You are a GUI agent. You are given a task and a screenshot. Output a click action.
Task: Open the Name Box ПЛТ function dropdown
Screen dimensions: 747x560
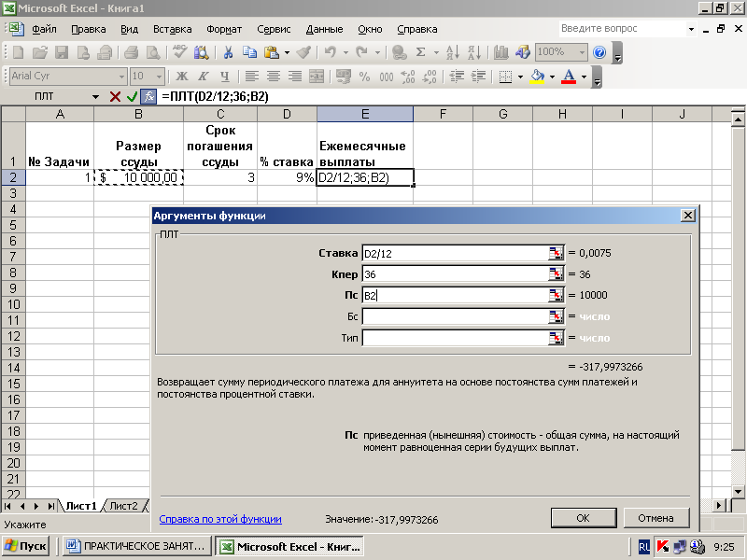pos(96,97)
